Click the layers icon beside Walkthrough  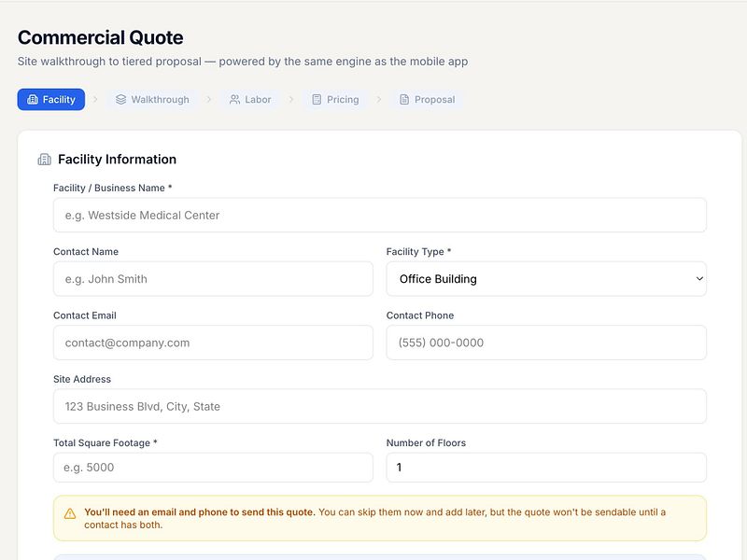point(121,100)
